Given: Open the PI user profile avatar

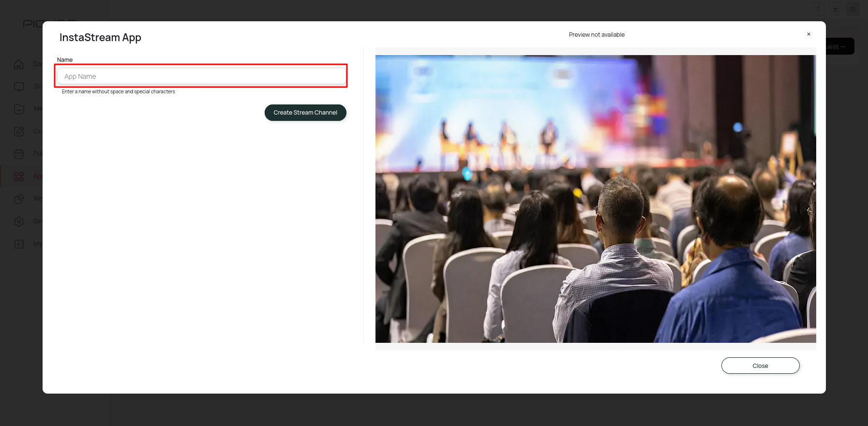Looking at the screenshot, I should [853, 10].
